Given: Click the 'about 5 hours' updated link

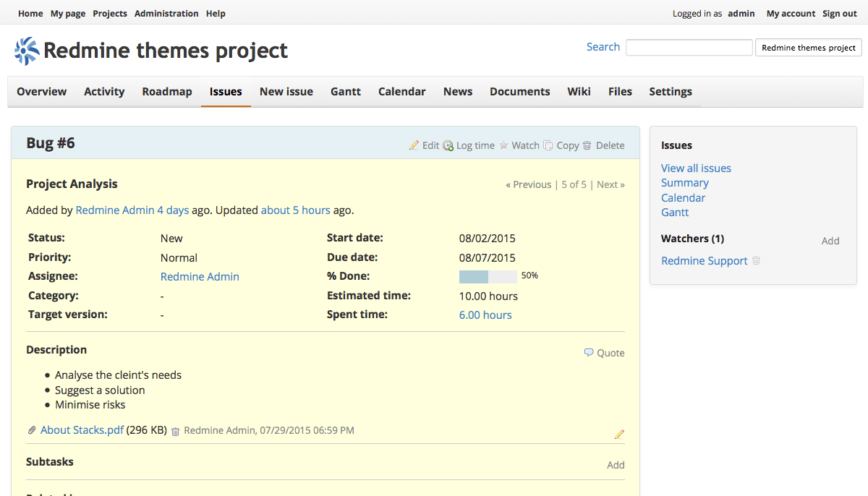Looking at the screenshot, I should click(296, 210).
